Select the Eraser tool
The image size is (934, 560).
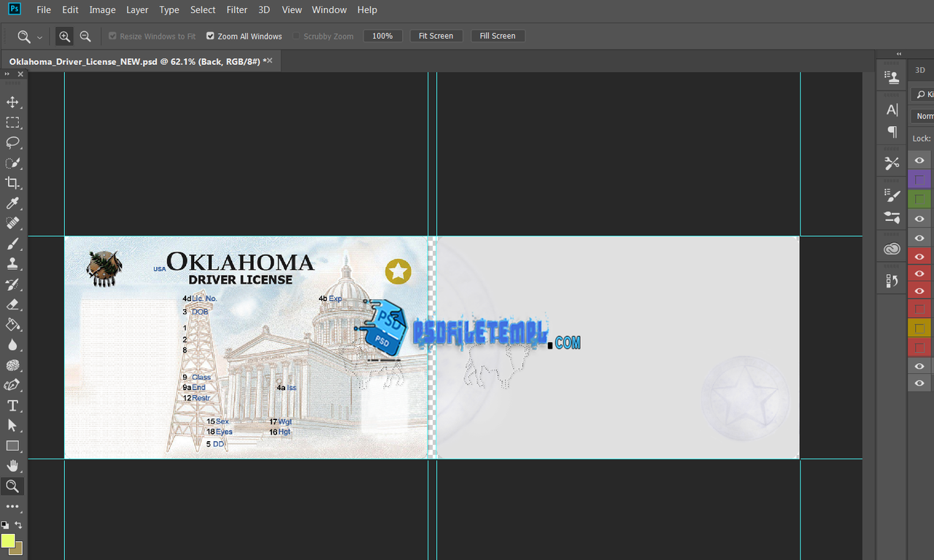pos(12,304)
